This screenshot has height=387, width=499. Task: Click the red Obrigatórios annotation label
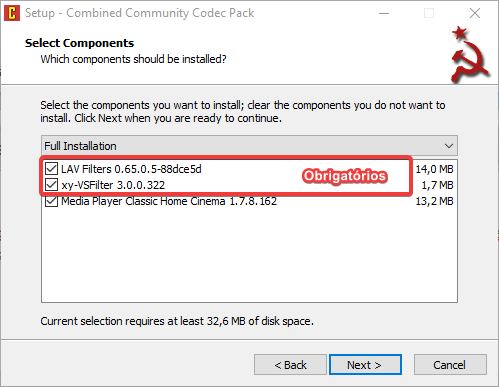(345, 176)
